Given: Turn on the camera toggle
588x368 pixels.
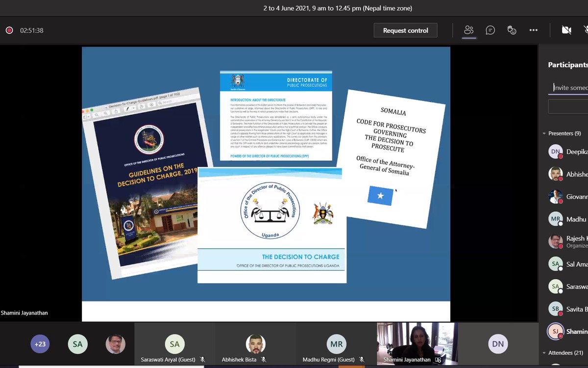Looking at the screenshot, I should pos(566,30).
